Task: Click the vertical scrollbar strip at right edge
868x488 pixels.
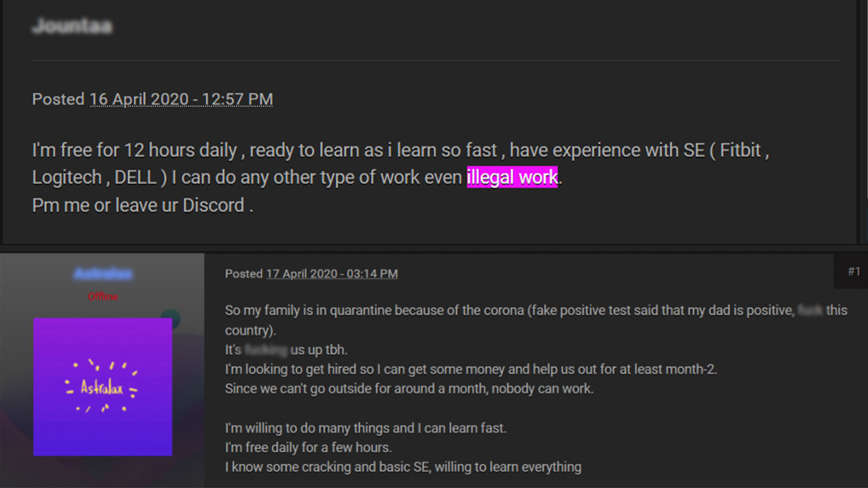Action: 863,122
